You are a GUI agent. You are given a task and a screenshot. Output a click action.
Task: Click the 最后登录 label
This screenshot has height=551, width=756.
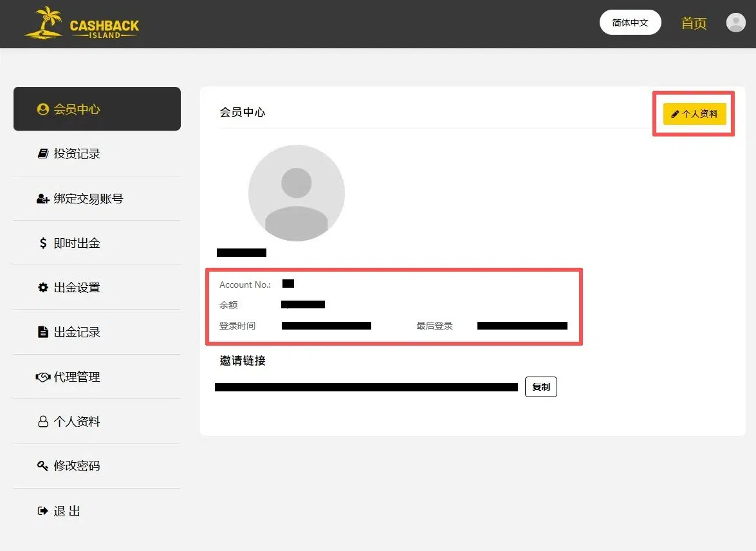click(434, 326)
